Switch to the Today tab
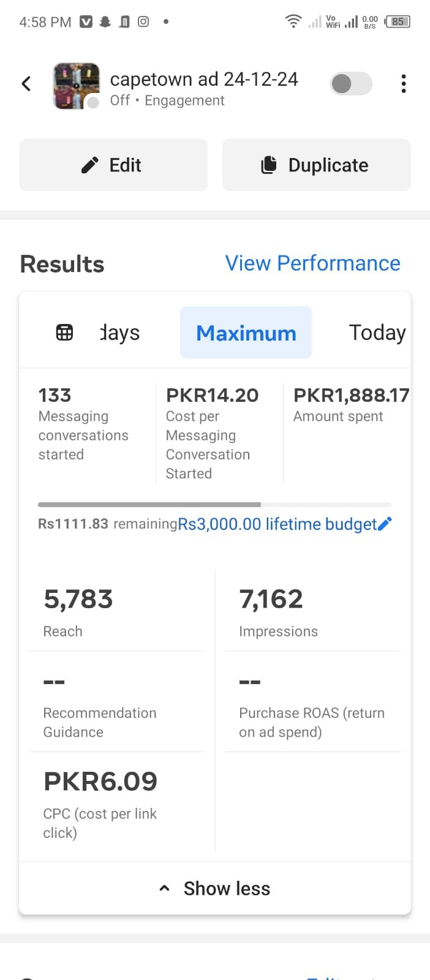This screenshot has width=430, height=980. coord(377,333)
